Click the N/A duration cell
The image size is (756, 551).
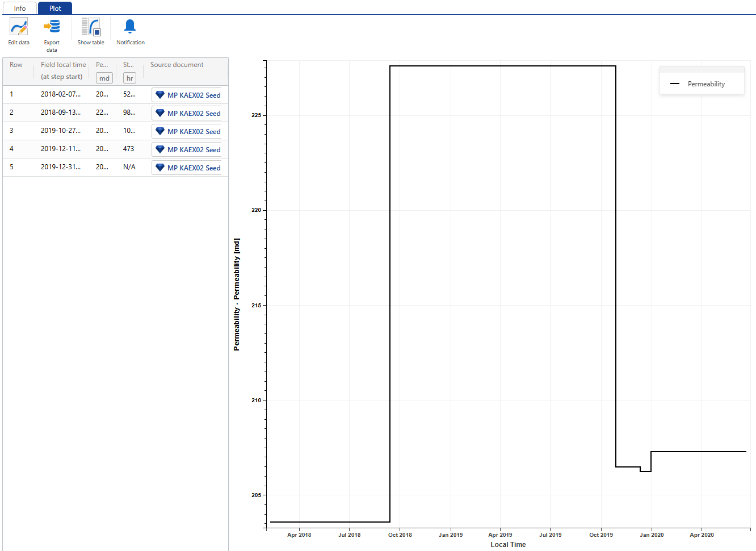pos(129,167)
